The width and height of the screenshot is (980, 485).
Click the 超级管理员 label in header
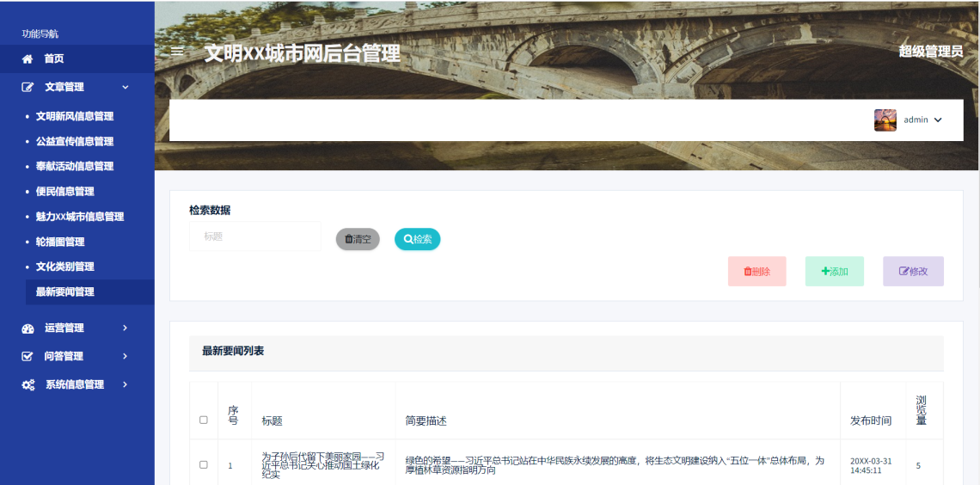(931, 52)
